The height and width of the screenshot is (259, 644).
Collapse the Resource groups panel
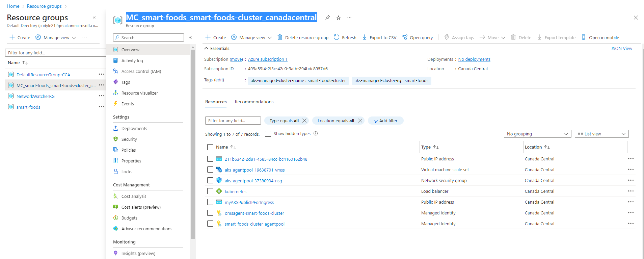click(94, 18)
